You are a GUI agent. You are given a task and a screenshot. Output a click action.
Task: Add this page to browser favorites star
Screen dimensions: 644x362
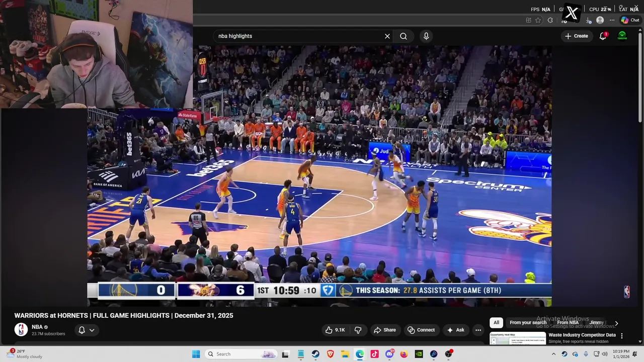pos(538,20)
